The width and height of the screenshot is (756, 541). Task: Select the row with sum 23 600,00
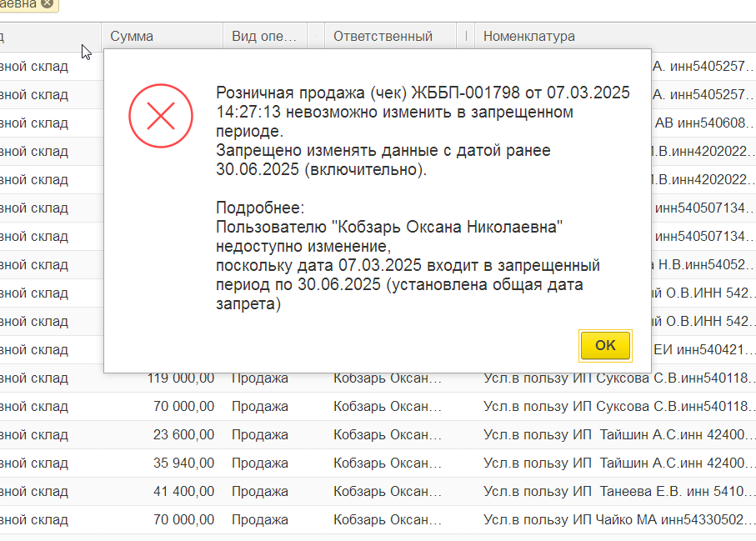click(378, 434)
